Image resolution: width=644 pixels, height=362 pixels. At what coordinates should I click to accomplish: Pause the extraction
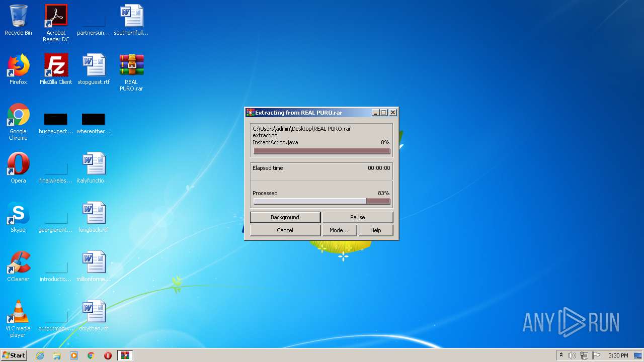click(357, 217)
